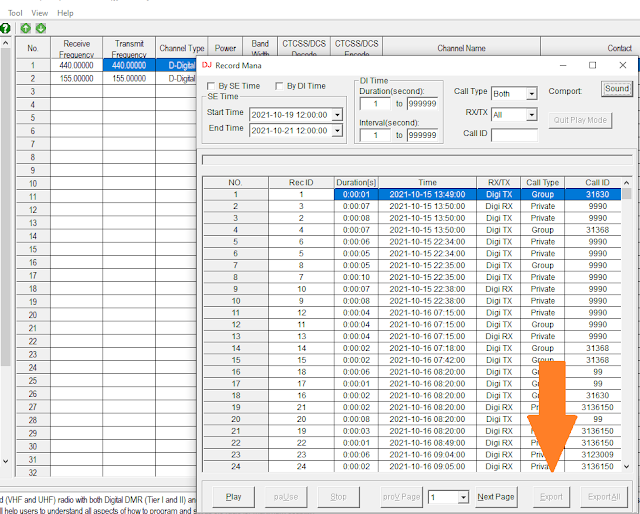The width and height of the screenshot is (640, 514).
Task: Click Call ID 31630 in record 18
Action: coord(597,396)
